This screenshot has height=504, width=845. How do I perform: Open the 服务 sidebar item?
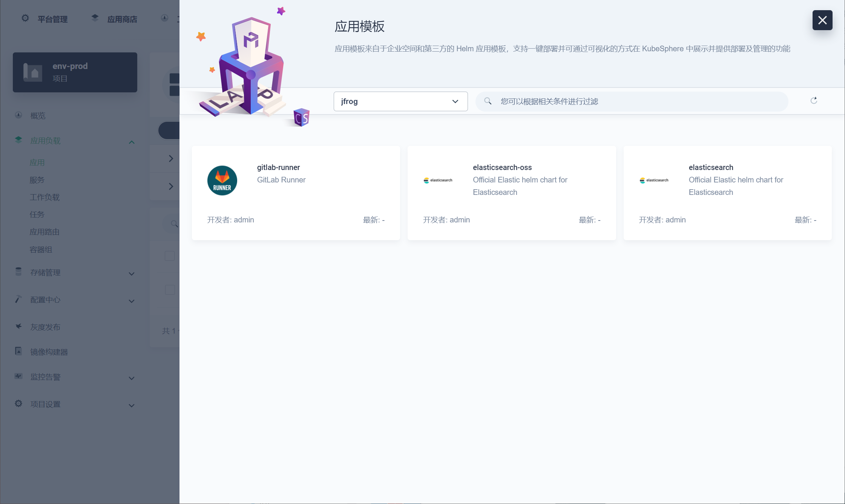point(37,180)
